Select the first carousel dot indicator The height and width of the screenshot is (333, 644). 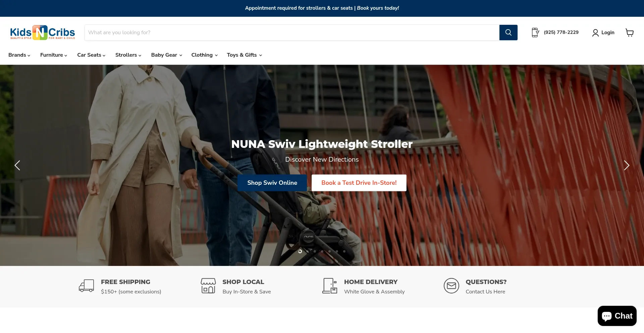coord(300,251)
